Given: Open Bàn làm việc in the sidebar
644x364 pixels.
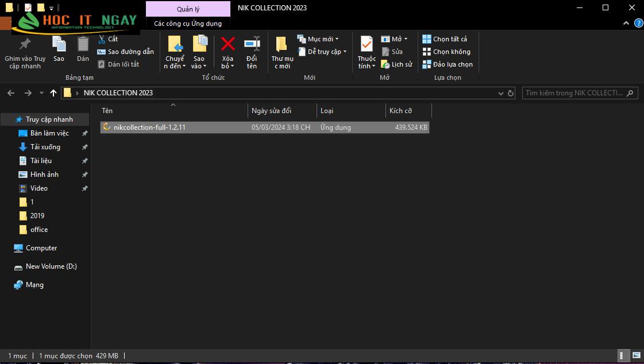Looking at the screenshot, I should (49, 133).
